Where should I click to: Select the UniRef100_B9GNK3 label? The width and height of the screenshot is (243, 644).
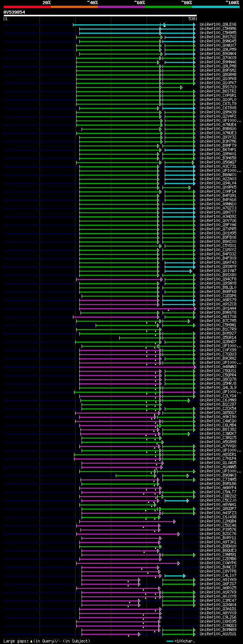218,476
